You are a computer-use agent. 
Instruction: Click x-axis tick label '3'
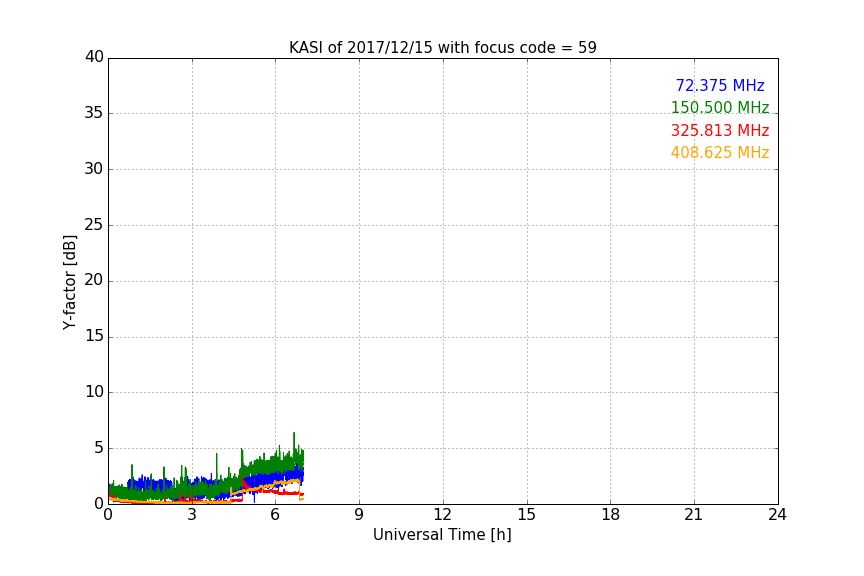pos(192,515)
